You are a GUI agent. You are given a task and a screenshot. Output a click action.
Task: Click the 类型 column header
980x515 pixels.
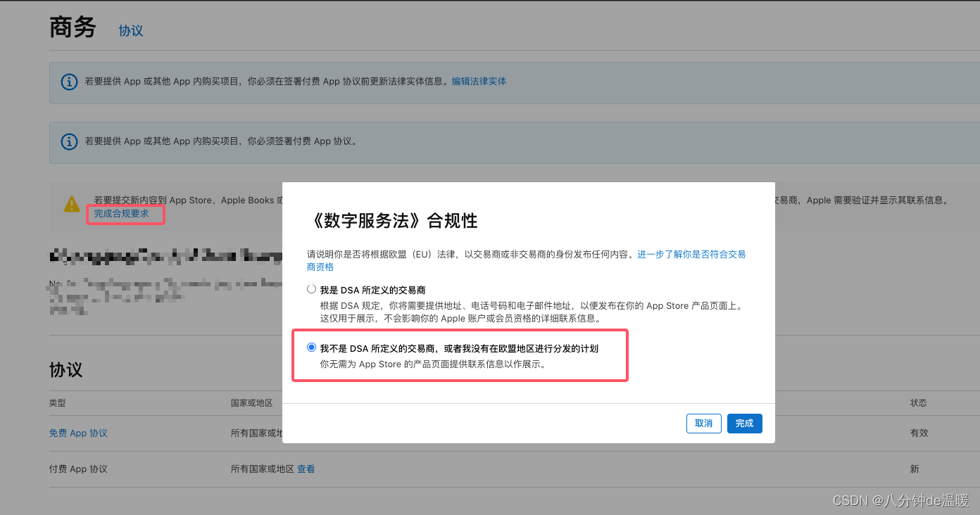(x=57, y=403)
